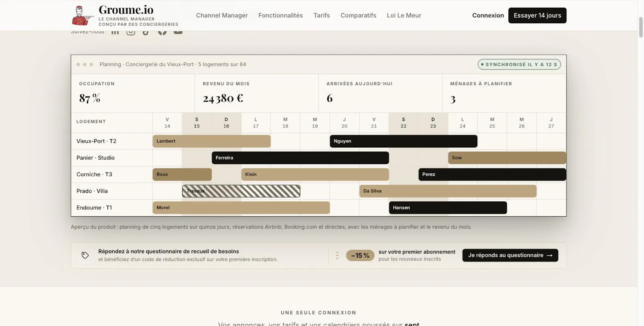Open the Facebook social link
This screenshot has width=644, height=326.
click(x=162, y=32)
